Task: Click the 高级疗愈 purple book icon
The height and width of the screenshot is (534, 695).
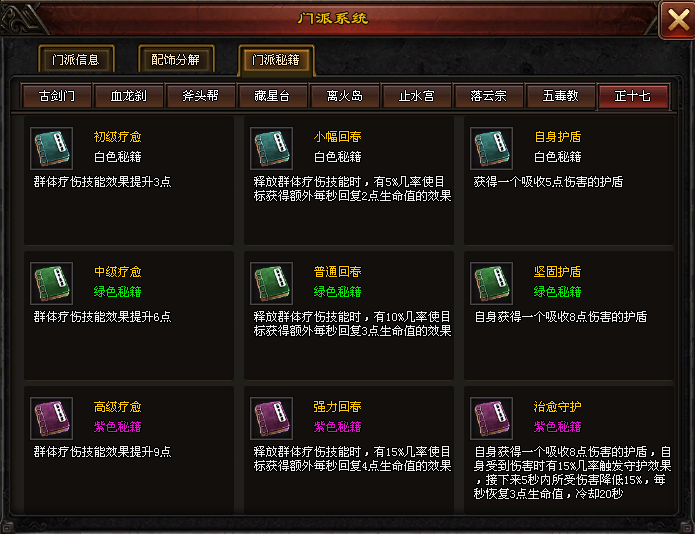Action: click(x=51, y=418)
